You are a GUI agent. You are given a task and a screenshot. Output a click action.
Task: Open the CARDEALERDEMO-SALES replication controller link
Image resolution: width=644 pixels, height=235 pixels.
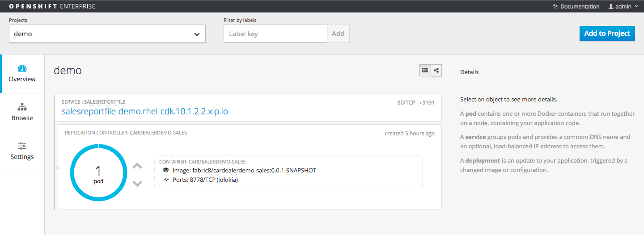[158, 133]
